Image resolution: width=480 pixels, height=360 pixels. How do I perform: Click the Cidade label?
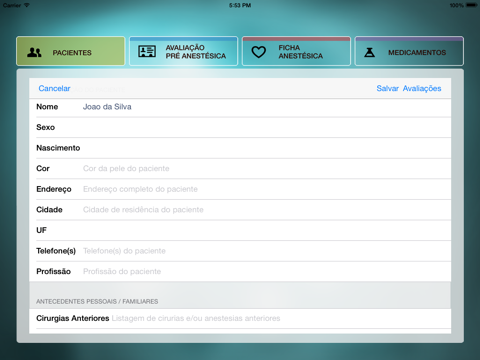coord(49,210)
